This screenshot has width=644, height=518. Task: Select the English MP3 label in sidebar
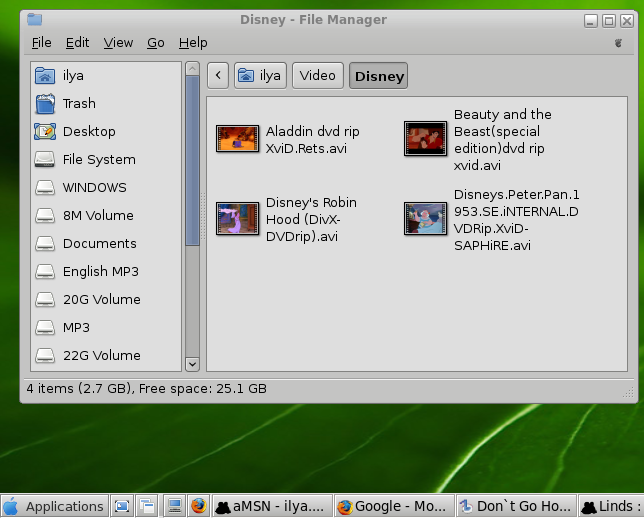click(101, 271)
